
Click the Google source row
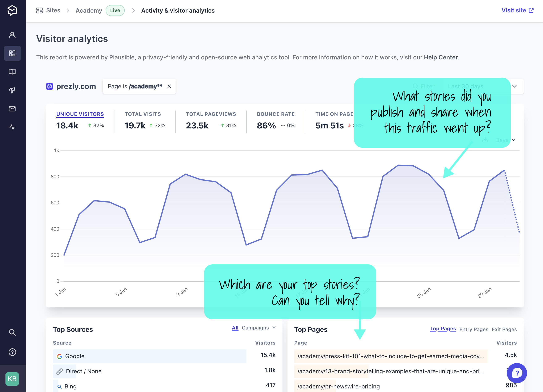164,356
